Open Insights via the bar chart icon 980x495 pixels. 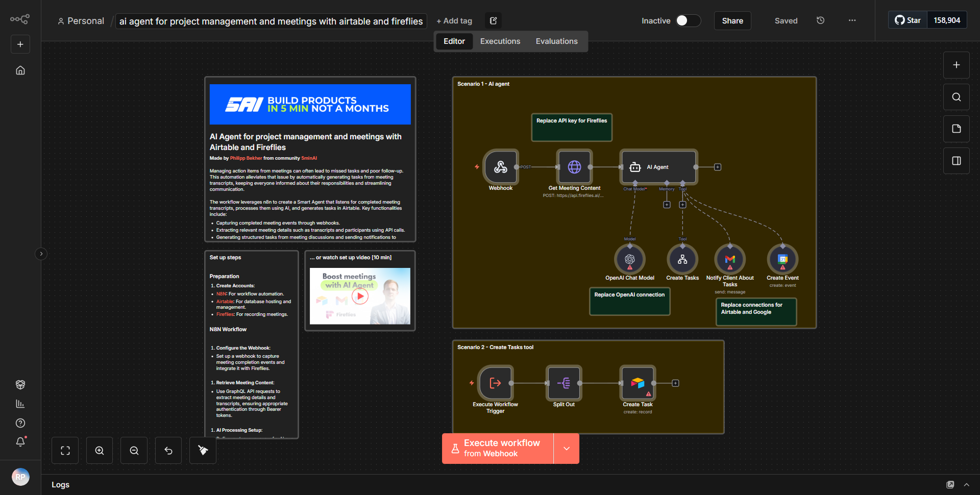click(20, 403)
